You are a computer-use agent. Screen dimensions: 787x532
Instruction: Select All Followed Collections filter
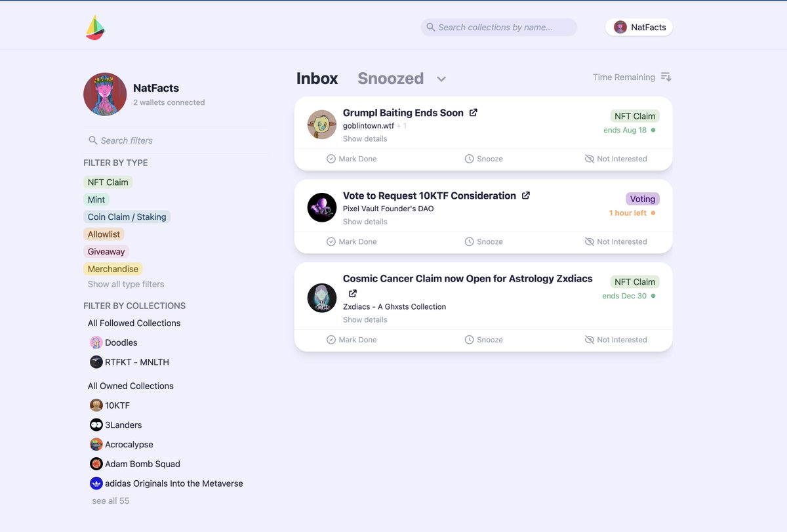click(134, 323)
